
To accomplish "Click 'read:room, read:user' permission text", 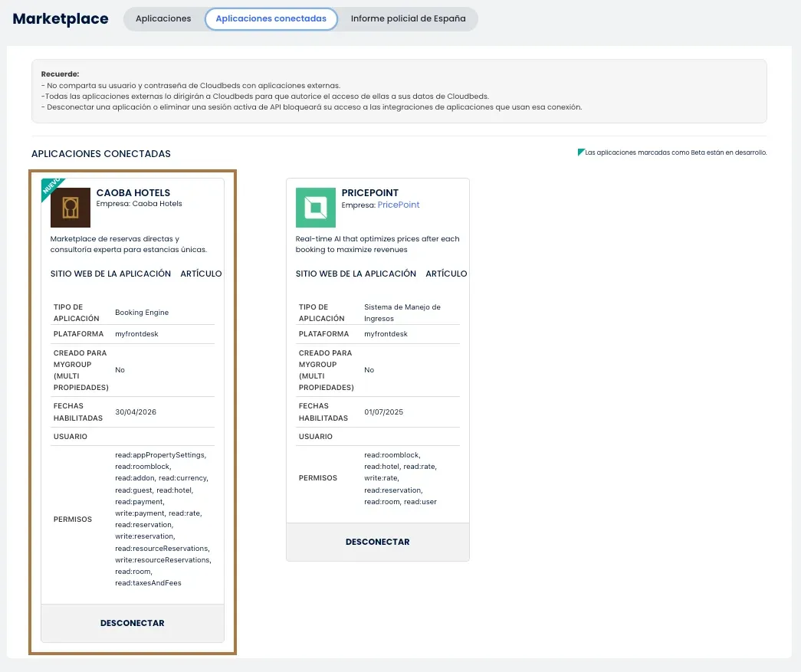I will pos(400,502).
